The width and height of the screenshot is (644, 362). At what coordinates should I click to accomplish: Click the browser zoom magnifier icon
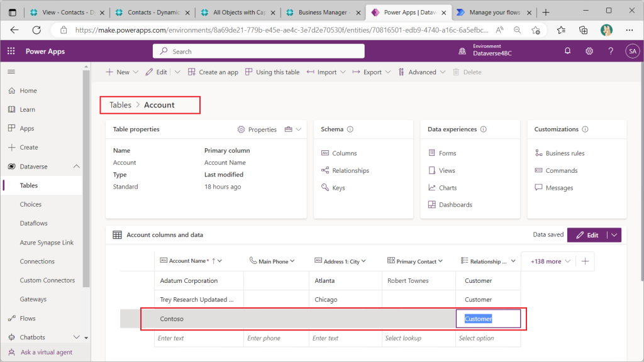coord(518,30)
